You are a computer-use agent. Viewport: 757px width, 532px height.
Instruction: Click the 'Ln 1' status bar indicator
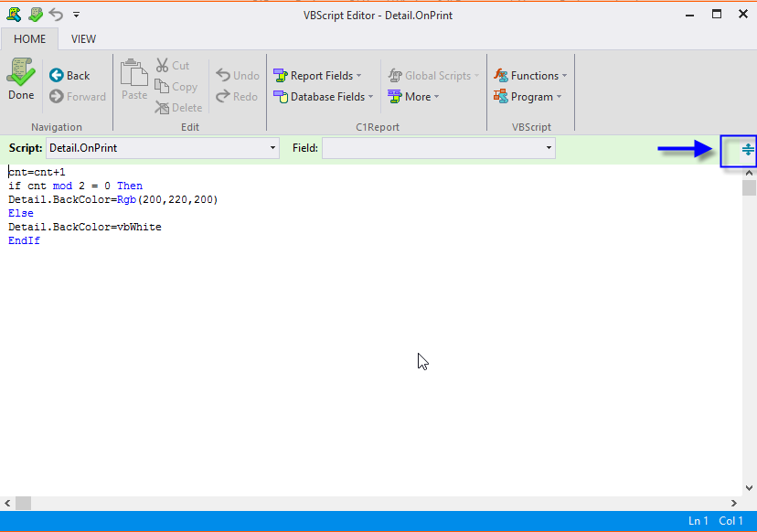coord(698,521)
